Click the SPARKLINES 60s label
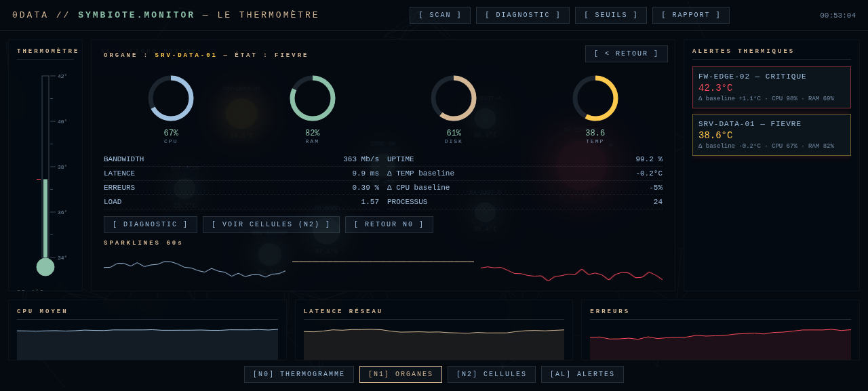The height and width of the screenshot is (391, 868). 143,243
